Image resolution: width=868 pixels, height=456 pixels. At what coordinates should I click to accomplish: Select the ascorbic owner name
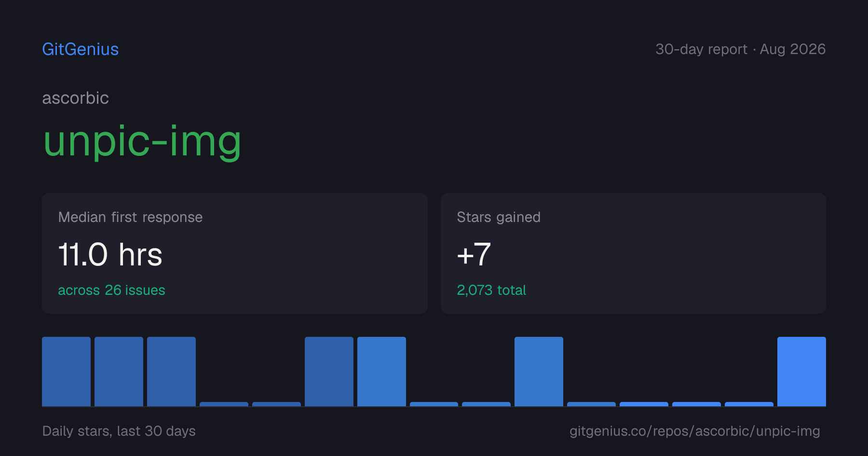[x=75, y=98]
